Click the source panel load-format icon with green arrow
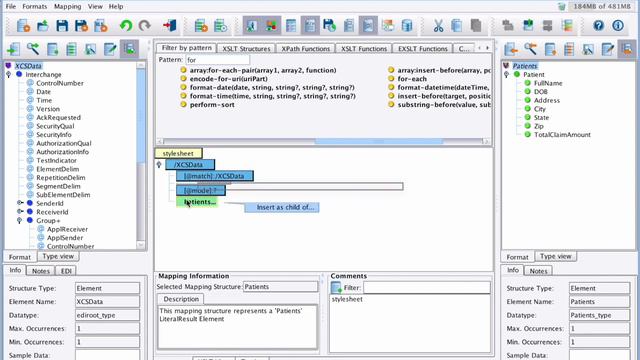 13,49
